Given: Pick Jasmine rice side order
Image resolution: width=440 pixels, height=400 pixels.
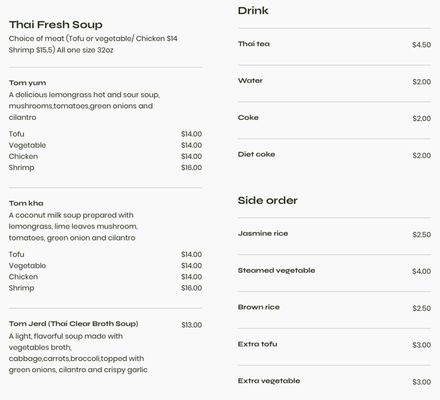Looking at the screenshot, I should click(x=334, y=234).
